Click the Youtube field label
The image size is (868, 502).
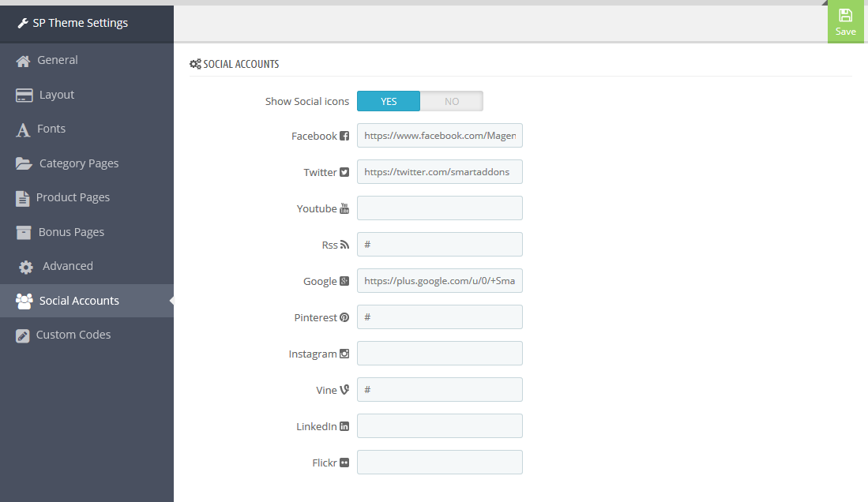[317, 208]
